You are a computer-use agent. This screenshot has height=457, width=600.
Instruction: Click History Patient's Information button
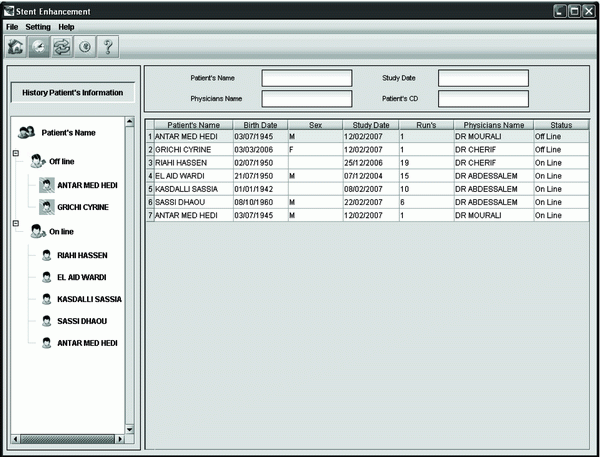point(73,93)
